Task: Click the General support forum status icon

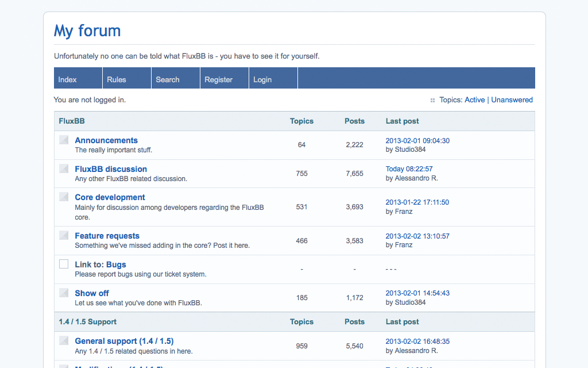Action: coord(64,340)
